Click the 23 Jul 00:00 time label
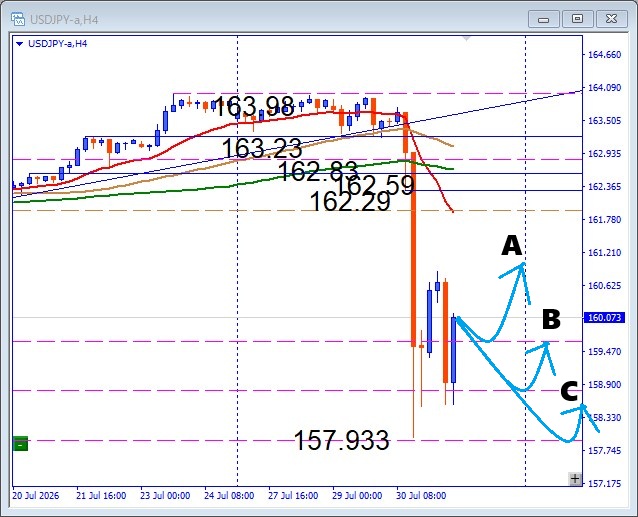The height and width of the screenshot is (517, 638). pos(165,495)
